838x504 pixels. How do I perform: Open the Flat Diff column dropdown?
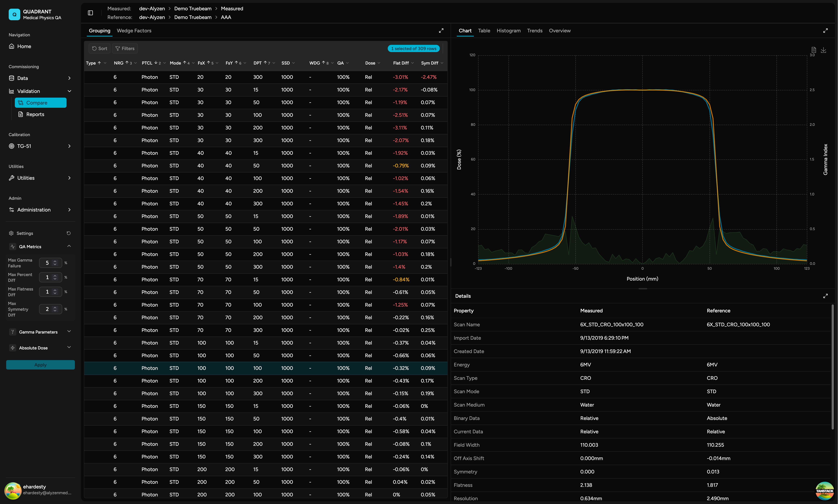(x=412, y=63)
